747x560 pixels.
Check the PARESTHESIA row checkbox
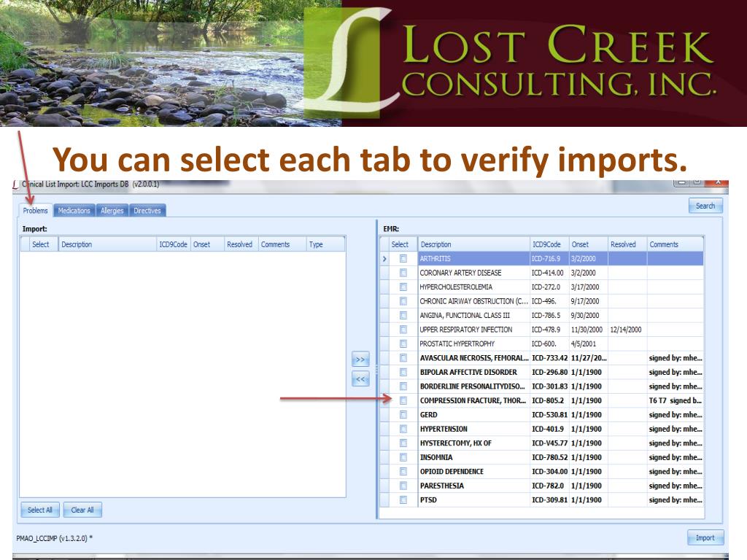(403, 486)
